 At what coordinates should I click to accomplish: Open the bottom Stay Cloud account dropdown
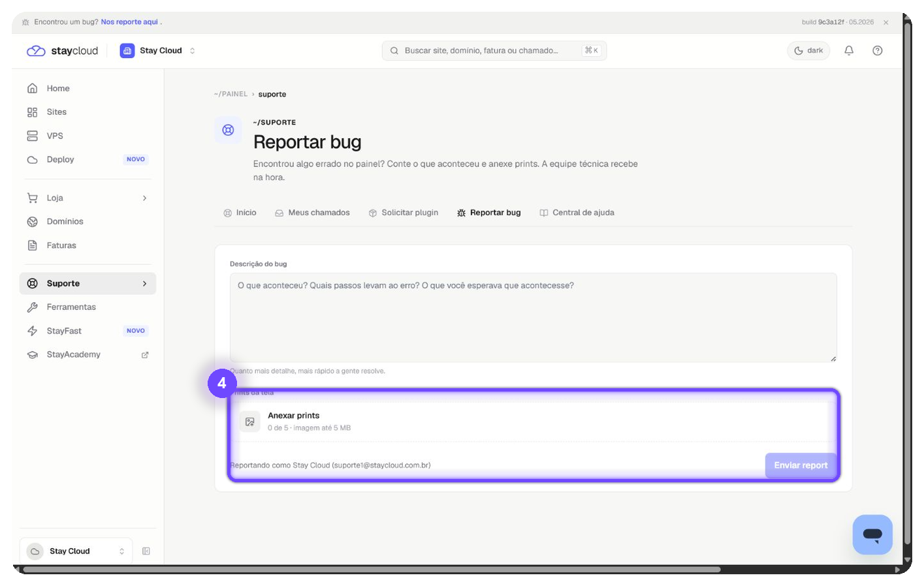[76, 551]
